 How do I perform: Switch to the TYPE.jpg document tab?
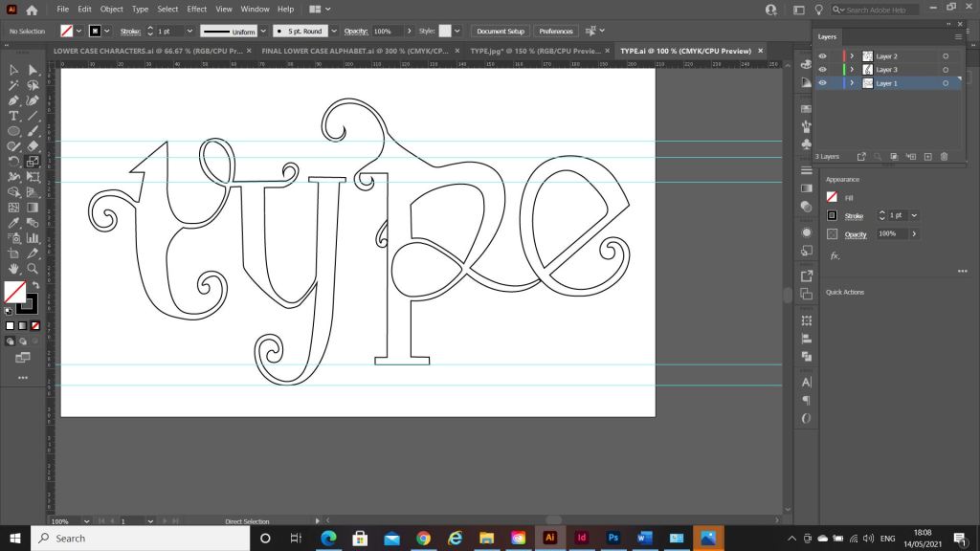pyautogui.click(x=535, y=51)
